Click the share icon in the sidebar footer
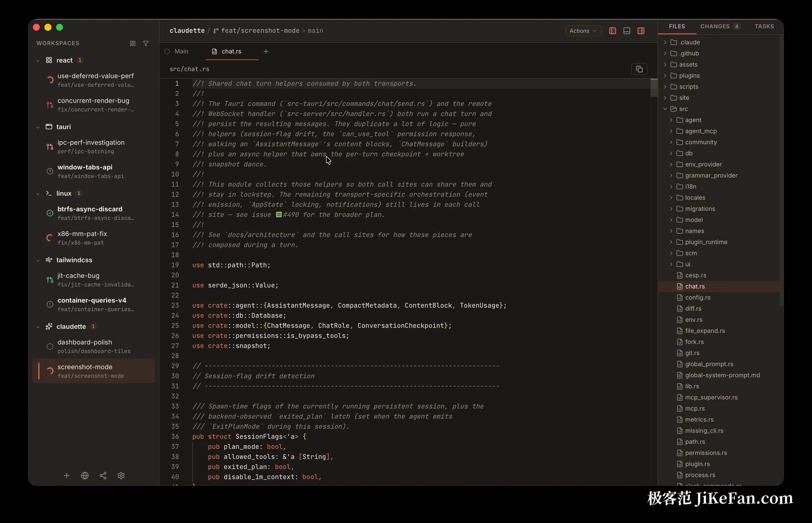This screenshot has width=812, height=523. [x=103, y=476]
